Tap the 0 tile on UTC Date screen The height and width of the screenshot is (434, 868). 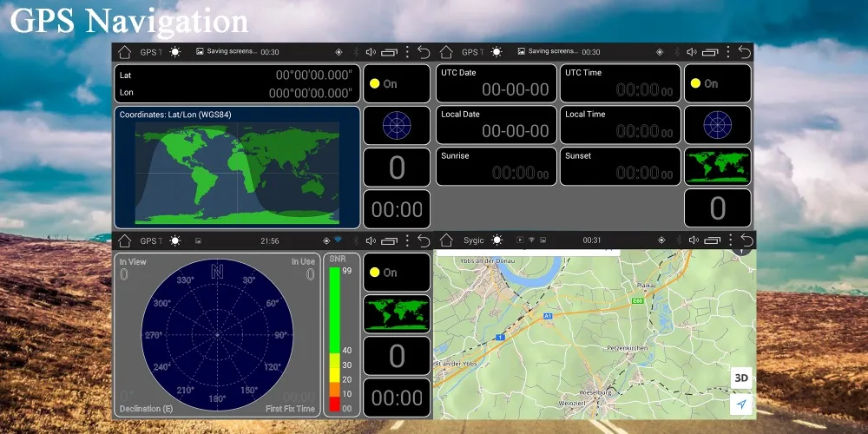(x=718, y=208)
